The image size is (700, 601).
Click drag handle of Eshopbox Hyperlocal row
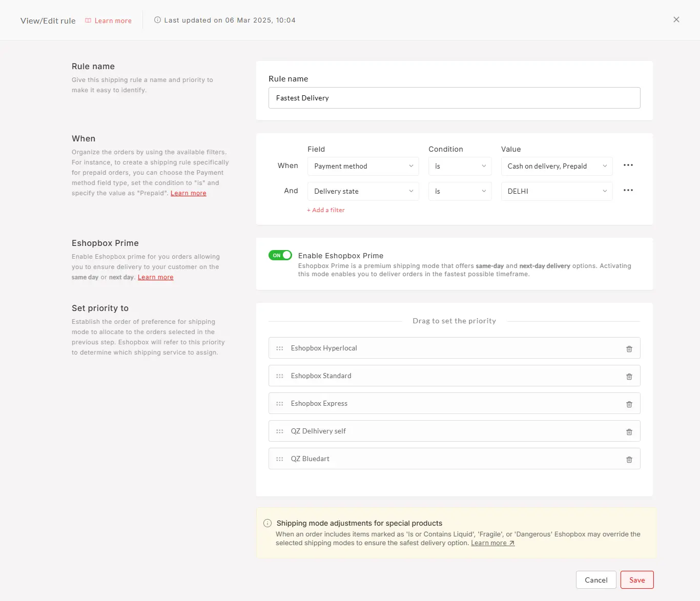click(280, 348)
